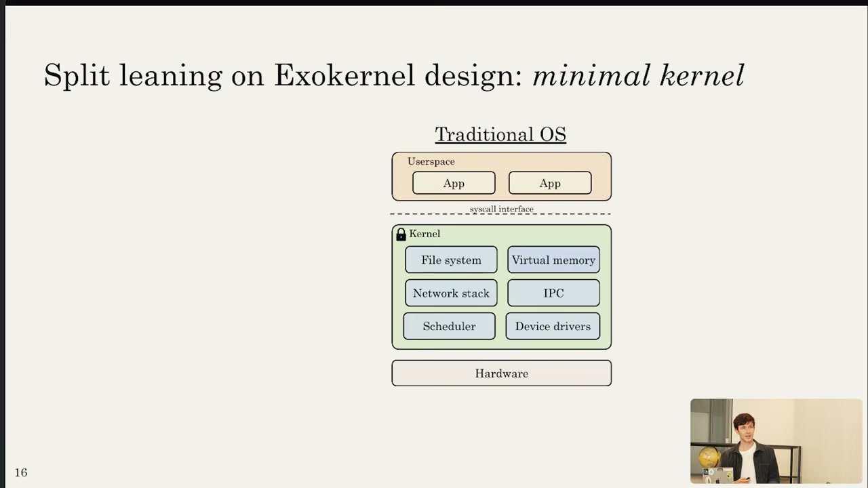The image size is (868, 488).
Task: Click the slide title text
Action: tap(394, 75)
